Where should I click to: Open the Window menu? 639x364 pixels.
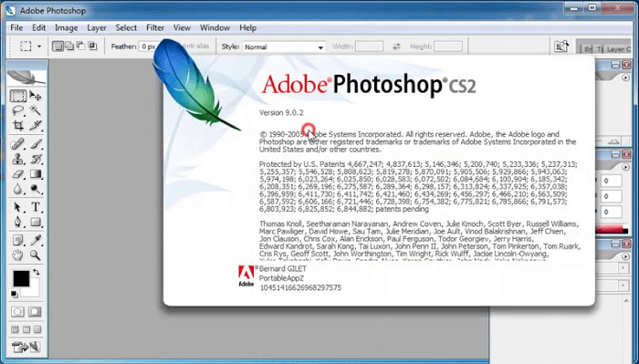(215, 27)
